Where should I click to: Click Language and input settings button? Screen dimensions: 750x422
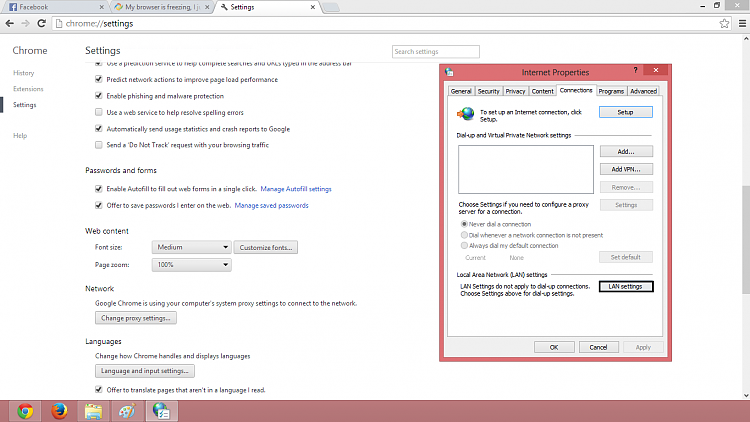point(145,371)
